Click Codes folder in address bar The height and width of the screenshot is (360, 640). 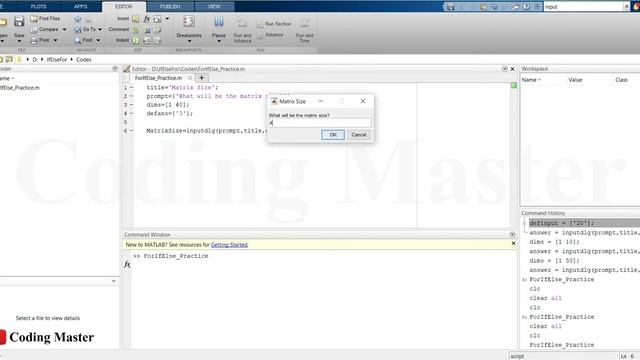point(84,60)
